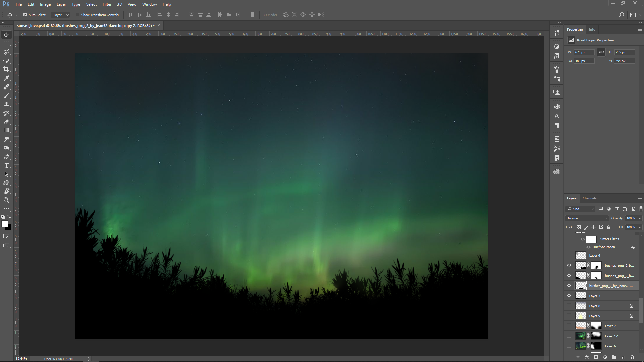Click background color swatch
Image resolution: width=644 pixels, height=362 pixels.
[9, 228]
